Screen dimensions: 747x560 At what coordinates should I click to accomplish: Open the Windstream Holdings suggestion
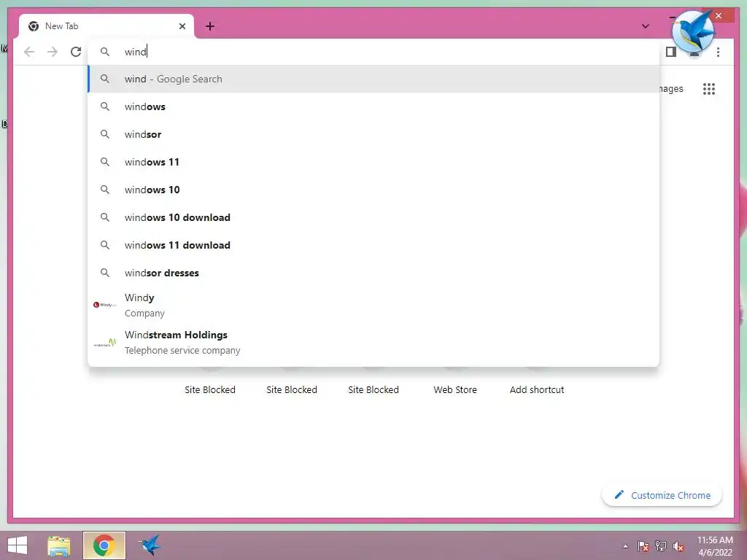[x=373, y=343]
